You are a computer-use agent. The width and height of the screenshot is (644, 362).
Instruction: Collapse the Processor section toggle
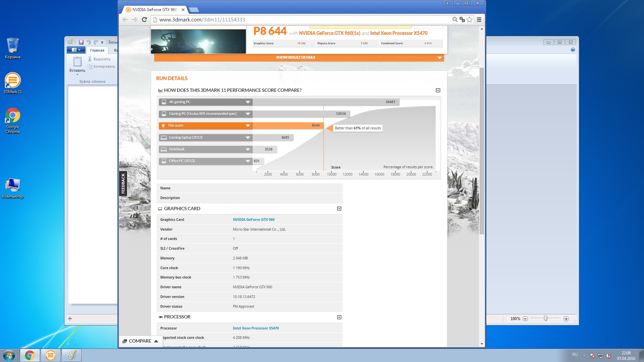tap(339, 317)
